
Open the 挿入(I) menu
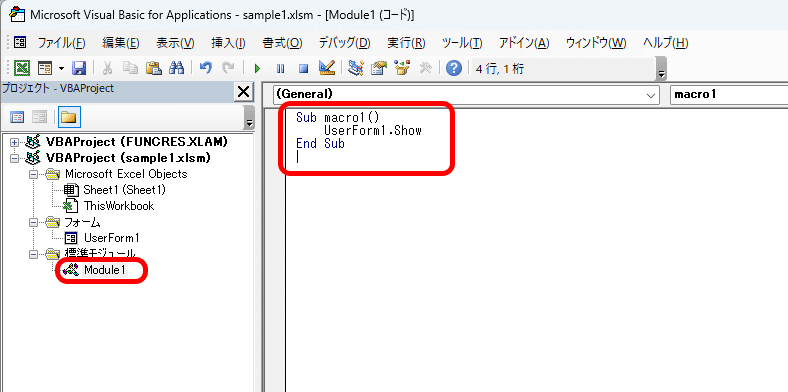coord(228,43)
